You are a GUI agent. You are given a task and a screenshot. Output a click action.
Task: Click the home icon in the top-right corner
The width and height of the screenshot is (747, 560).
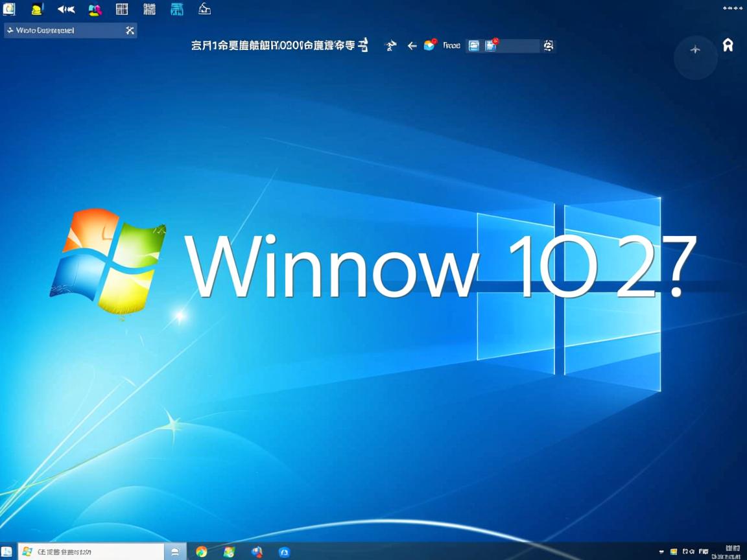728,45
